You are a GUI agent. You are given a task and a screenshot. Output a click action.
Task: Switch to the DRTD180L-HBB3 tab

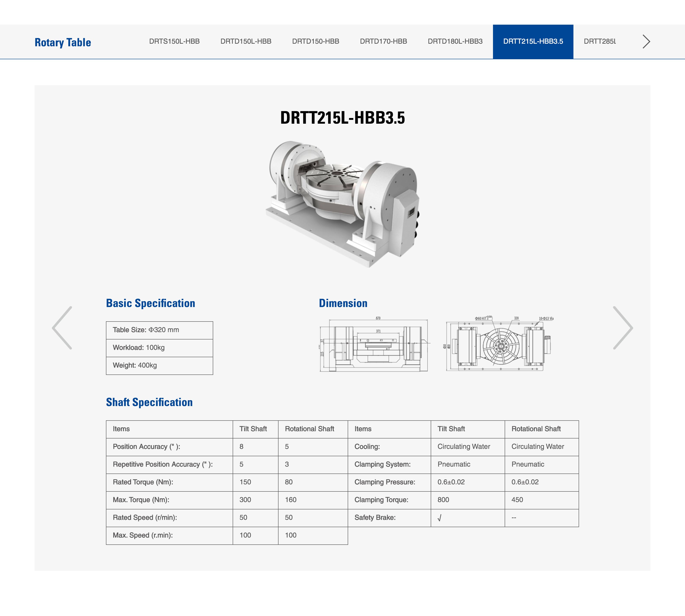pos(455,41)
